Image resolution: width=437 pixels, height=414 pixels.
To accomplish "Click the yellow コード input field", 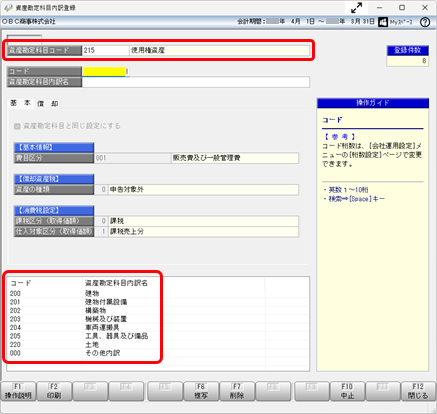I will pyautogui.click(x=104, y=71).
